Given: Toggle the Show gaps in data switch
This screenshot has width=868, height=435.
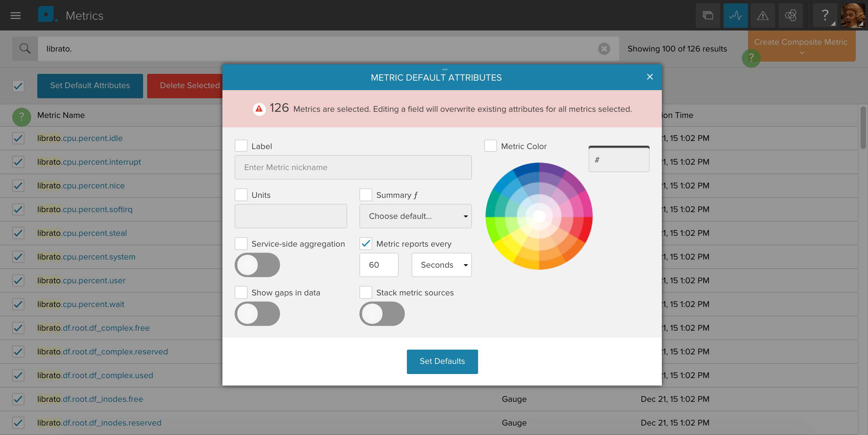Looking at the screenshot, I should pos(257,314).
